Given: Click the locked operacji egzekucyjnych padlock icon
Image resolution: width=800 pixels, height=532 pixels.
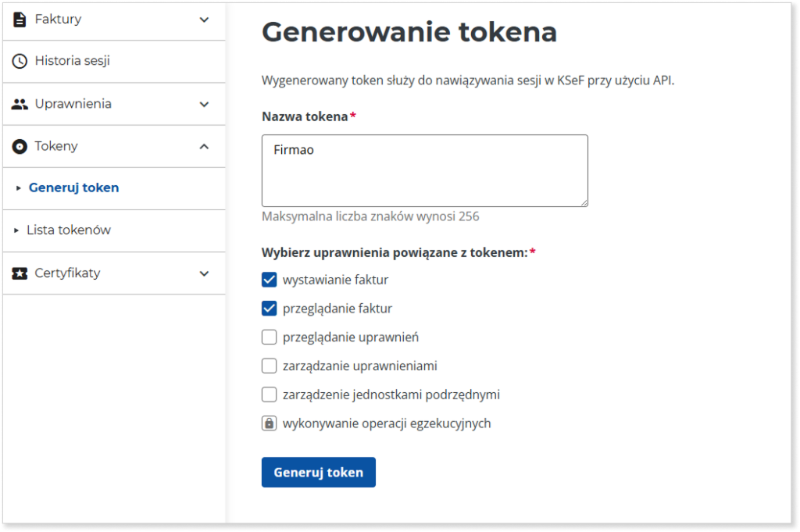Looking at the screenshot, I should coord(269,423).
